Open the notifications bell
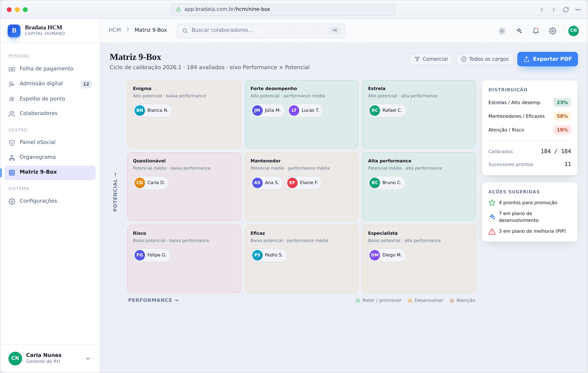This screenshot has height=373, width=588. (536, 31)
